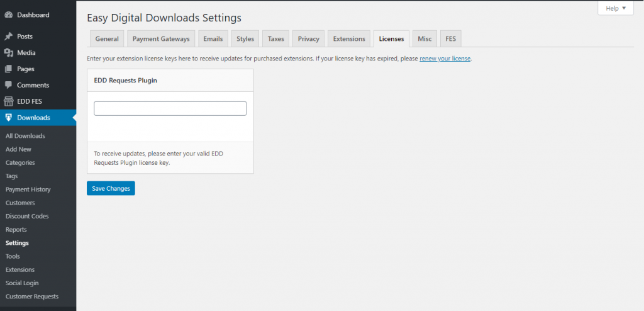Click the EDD FES store icon

pyautogui.click(x=8, y=101)
